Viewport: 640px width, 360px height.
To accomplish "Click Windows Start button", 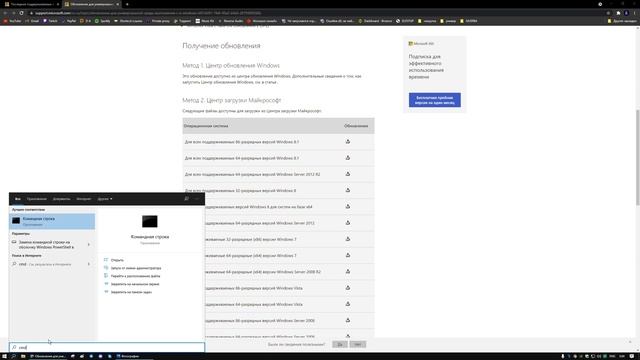I will tap(4, 356).
